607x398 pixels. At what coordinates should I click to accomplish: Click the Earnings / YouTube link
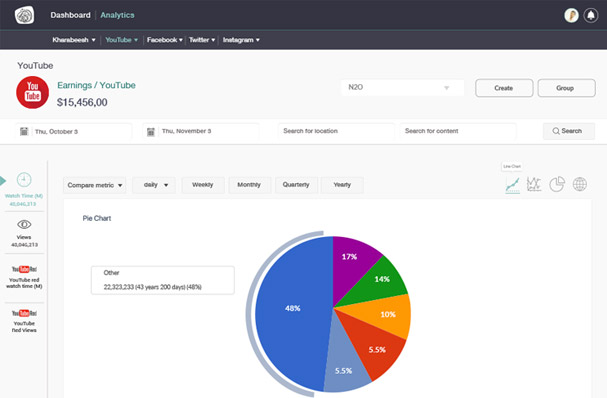tap(96, 85)
